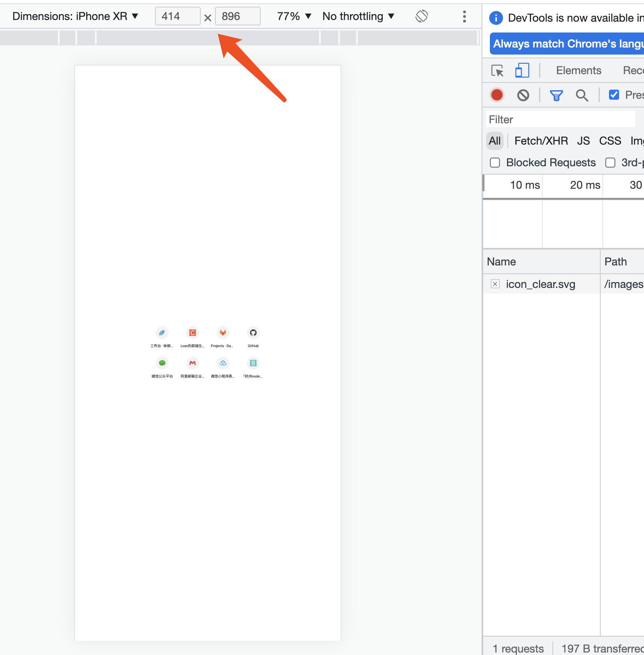Click the 10 ms timeline marker

point(525,185)
